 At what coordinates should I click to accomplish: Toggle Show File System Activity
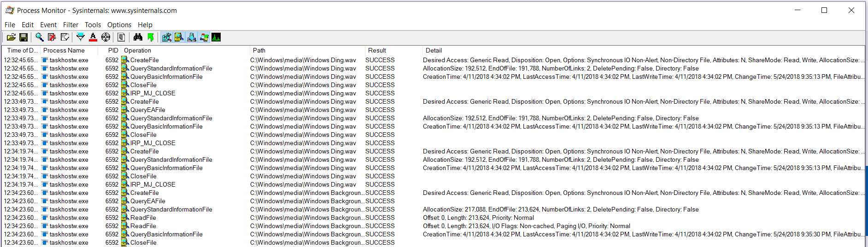179,37
